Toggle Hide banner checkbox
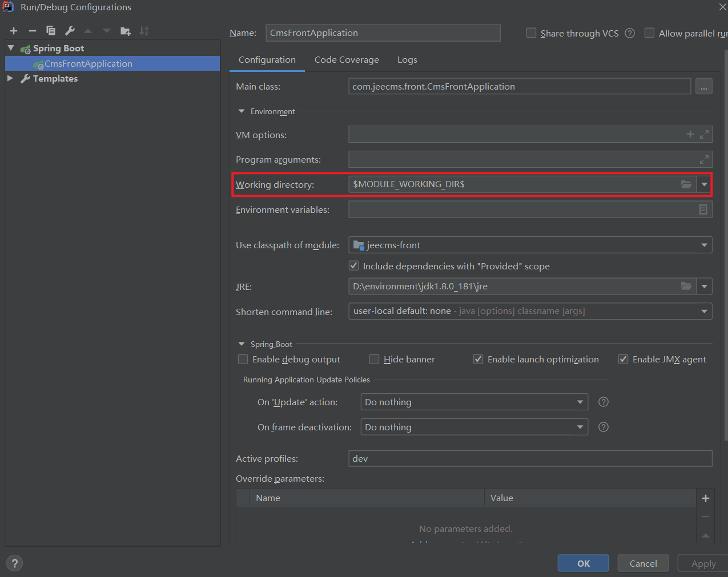Image resolution: width=728 pixels, height=577 pixels. pyautogui.click(x=375, y=359)
